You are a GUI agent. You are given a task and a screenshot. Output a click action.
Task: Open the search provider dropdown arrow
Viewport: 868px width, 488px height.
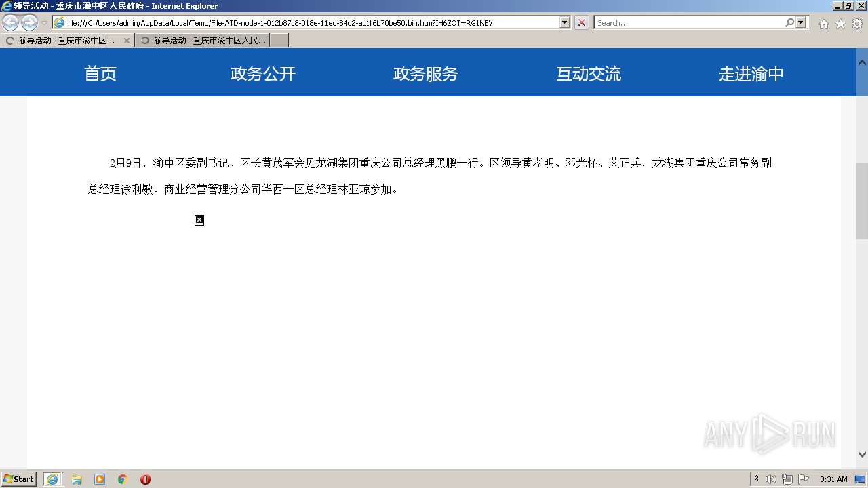[802, 22]
